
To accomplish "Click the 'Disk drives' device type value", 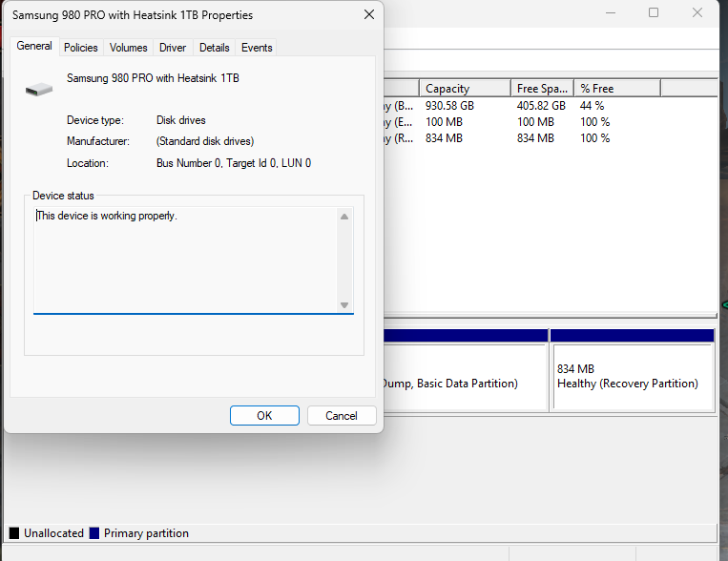I will [x=180, y=120].
